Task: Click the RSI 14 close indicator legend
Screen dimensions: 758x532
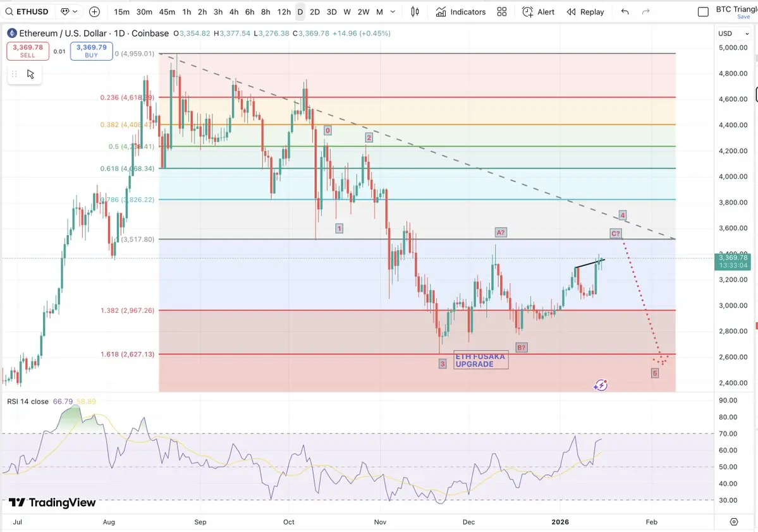Action: (x=28, y=402)
